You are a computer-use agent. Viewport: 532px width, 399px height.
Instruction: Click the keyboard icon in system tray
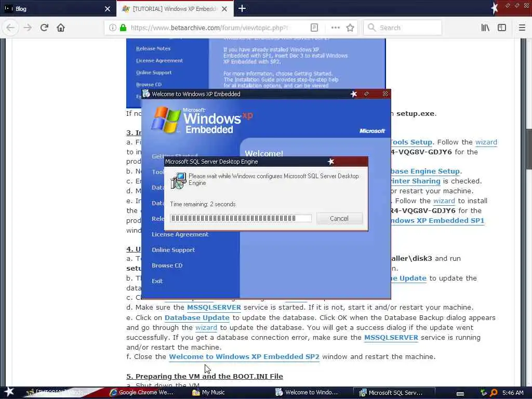460,393
